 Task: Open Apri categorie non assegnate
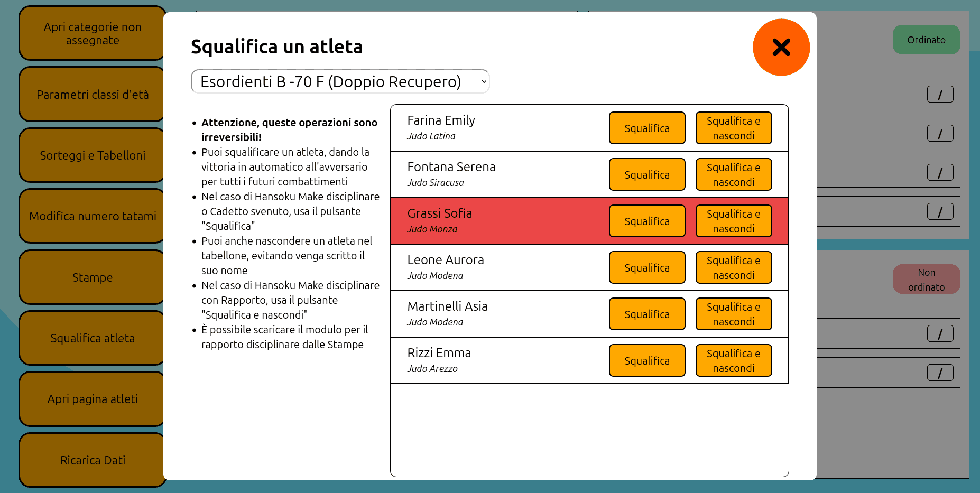coord(92,34)
